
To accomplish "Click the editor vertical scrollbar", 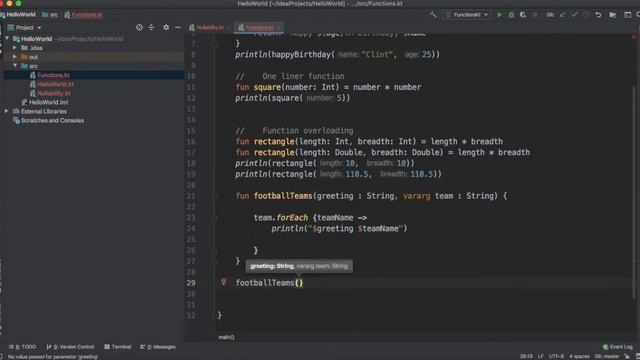I will tap(634, 192).
